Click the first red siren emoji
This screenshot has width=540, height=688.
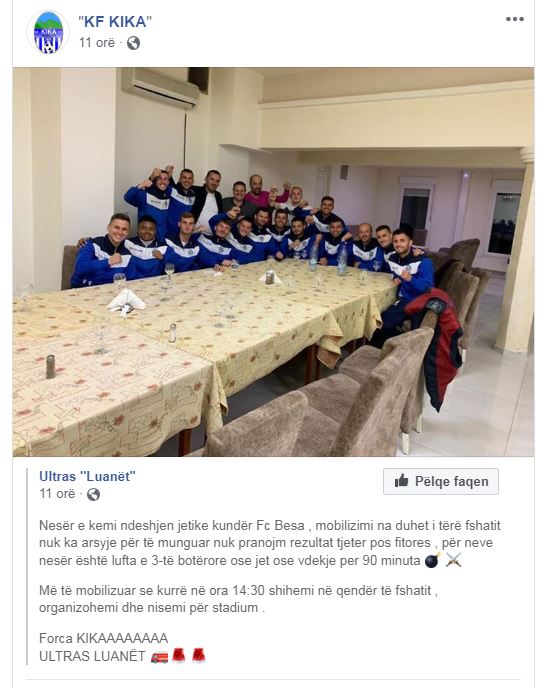[x=179, y=656]
